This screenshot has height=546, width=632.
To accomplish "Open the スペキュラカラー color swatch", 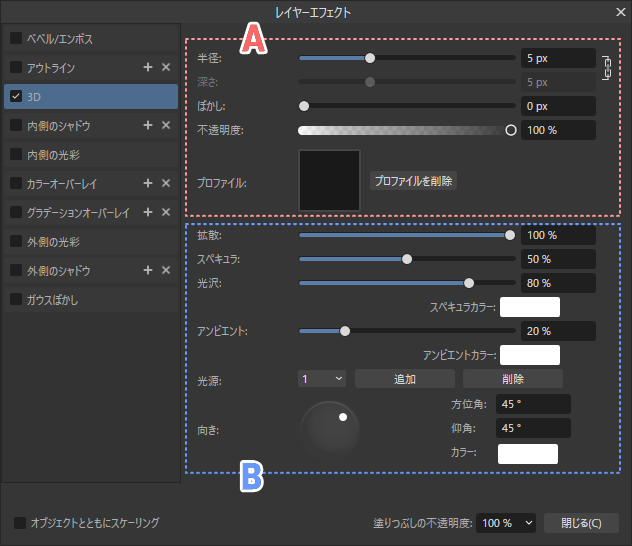I will pyautogui.click(x=529, y=307).
